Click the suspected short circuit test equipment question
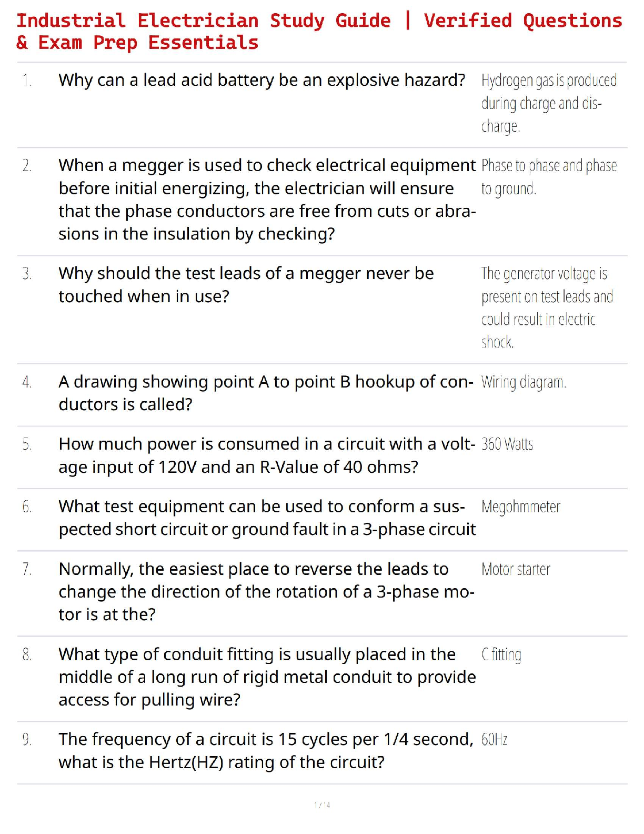The width and height of the screenshot is (644, 834). pyautogui.click(x=267, y=518)
